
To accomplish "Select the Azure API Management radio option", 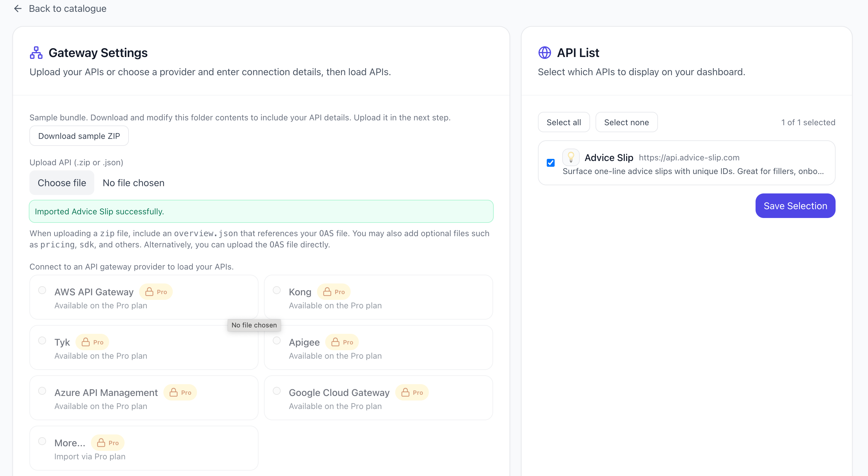I will [x=42, y=391].
